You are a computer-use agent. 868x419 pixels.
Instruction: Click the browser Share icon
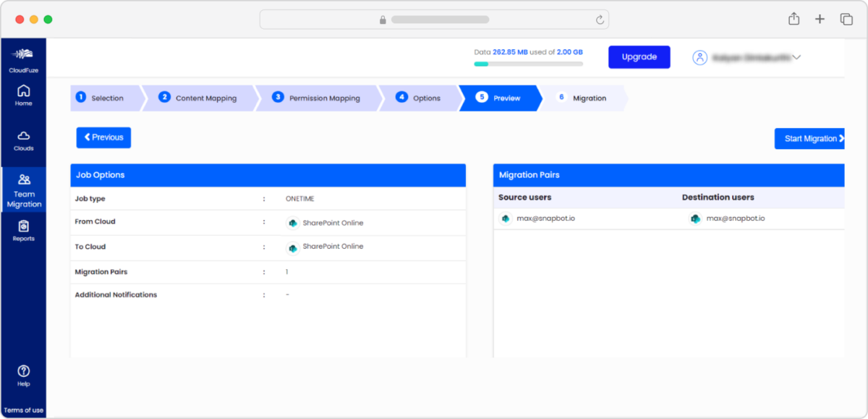click(793, 19)
